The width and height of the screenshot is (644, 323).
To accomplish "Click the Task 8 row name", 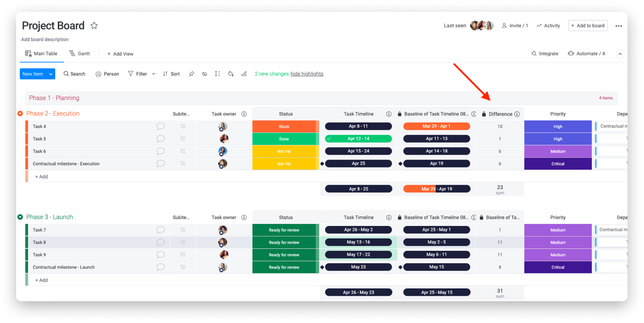I will tap(39, 242).
